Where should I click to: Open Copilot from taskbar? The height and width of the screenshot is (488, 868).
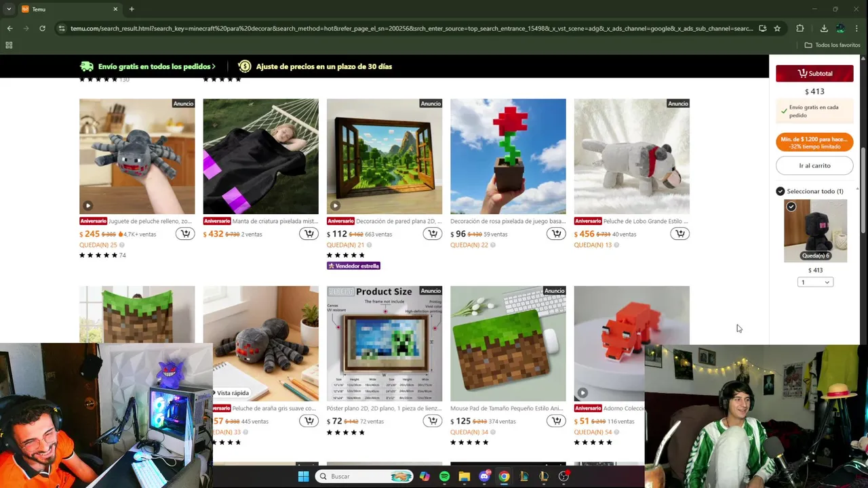(425, 476)
